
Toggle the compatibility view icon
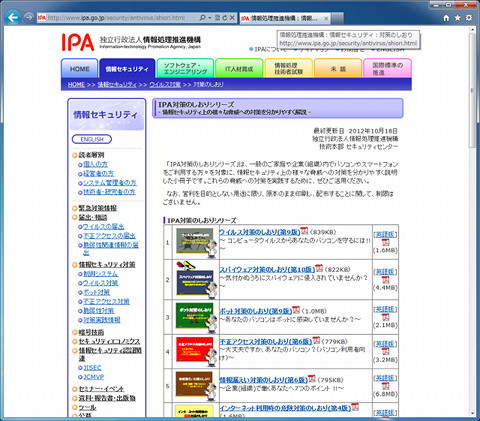pos(217,18)
